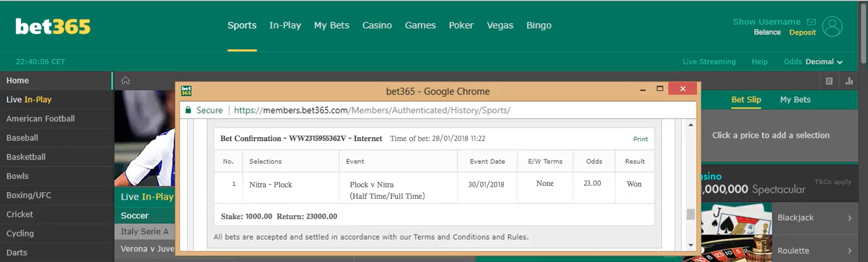The width and height of the screenshot is (868, 262).
Task: Click the popup address bar URL
Action: 372,110
